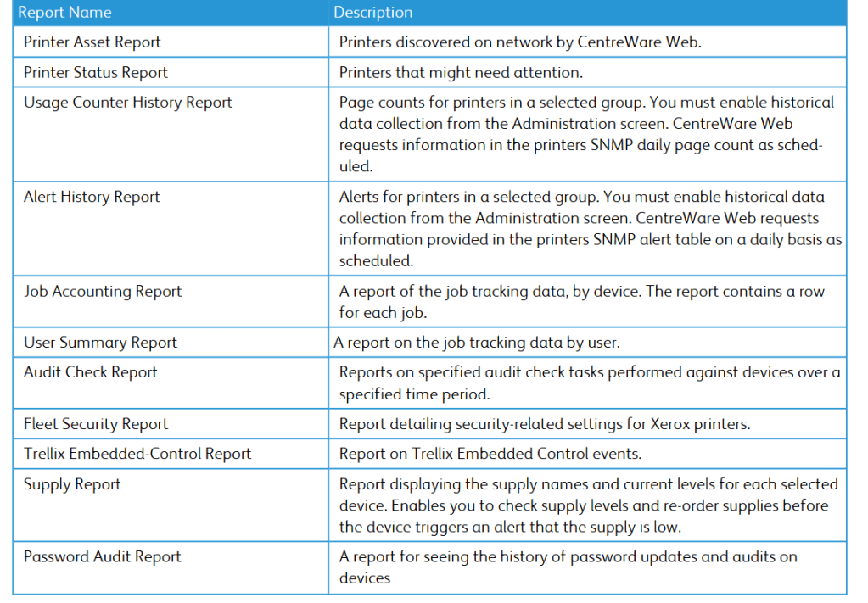Viewport: 868px width, 603px height.
Task: Select the Printer Status Report name cell
Action: tap(96, 73)
